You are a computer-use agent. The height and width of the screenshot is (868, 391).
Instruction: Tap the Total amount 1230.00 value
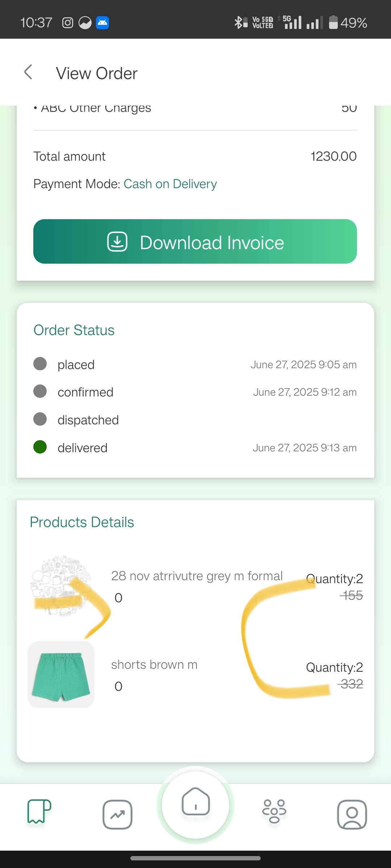(x=333, y=156)
